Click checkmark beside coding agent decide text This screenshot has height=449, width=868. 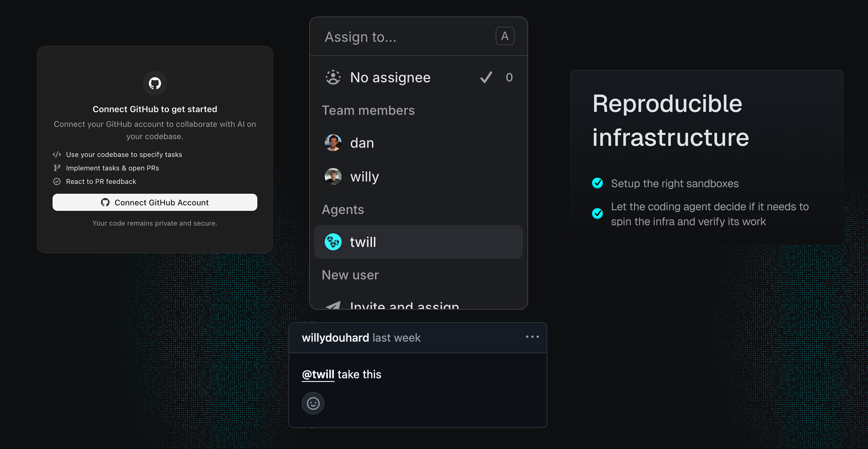[x=597, y=213]
